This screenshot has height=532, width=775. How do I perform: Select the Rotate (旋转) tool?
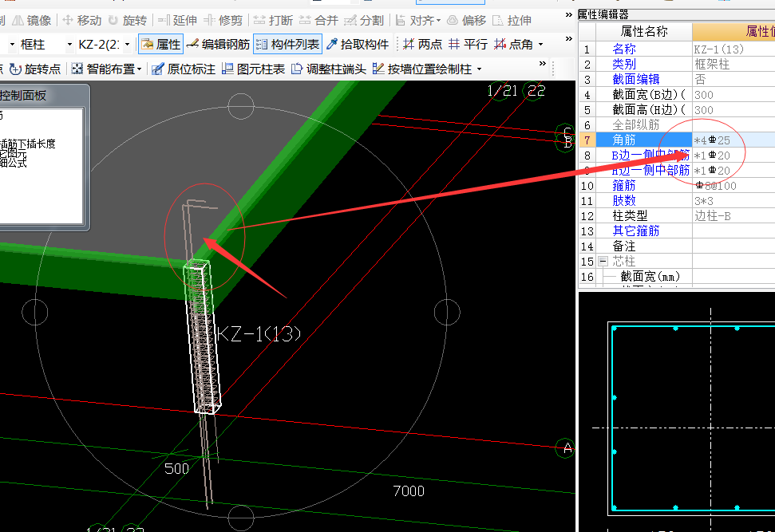coord(128,20)
